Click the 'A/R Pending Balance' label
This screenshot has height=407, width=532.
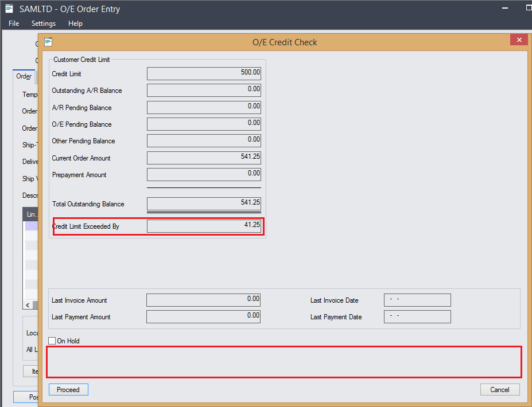(81, 108)
